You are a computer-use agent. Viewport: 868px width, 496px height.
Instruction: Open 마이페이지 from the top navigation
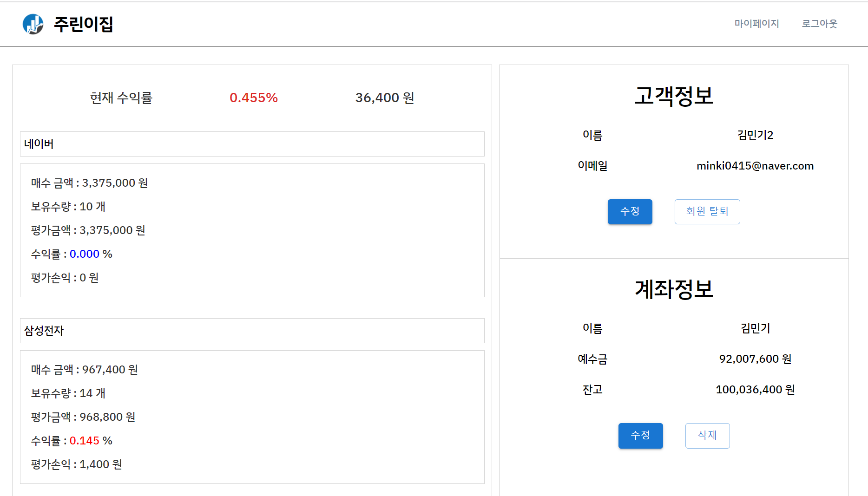(x=756, y=24)
